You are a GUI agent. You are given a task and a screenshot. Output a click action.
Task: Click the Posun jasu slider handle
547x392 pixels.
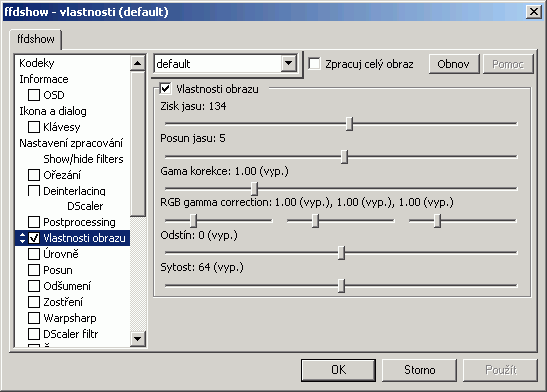tap(344, 157)
